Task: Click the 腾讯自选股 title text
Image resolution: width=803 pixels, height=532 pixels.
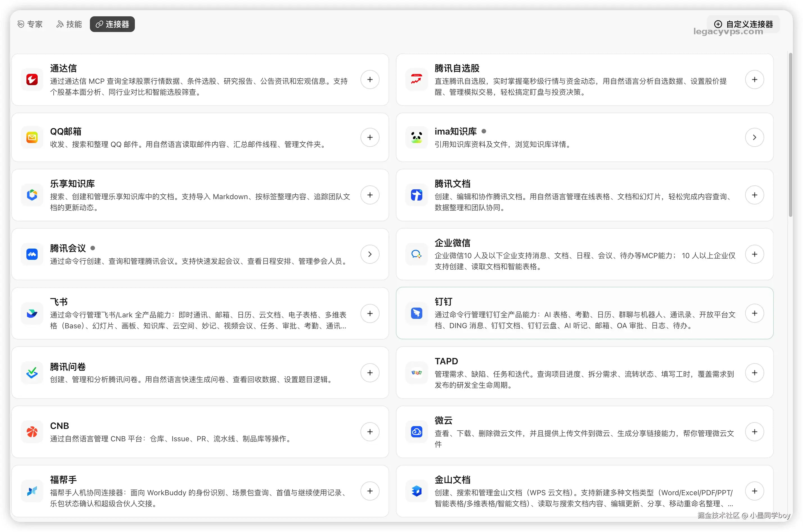Action: 457,68
